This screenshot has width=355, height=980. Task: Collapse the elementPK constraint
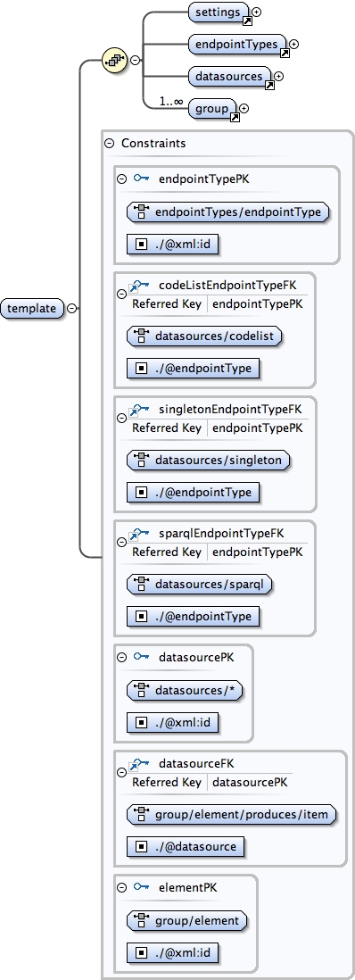(122, 887)
